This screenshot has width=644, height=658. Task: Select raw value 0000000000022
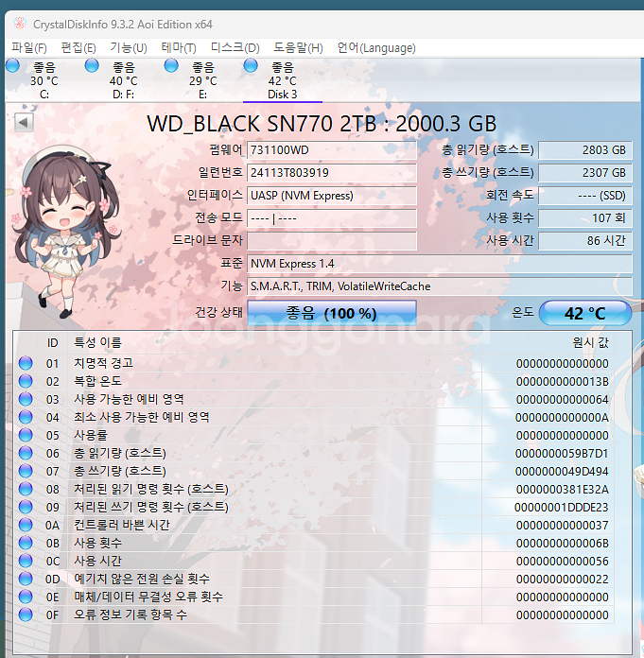point(562,580)
